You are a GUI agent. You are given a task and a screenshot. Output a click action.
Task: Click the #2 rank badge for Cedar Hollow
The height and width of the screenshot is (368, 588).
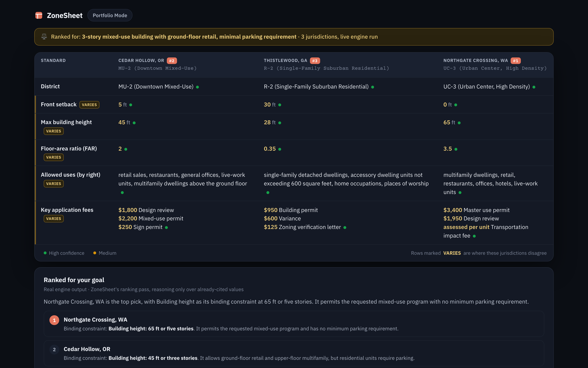click(172, 61)
